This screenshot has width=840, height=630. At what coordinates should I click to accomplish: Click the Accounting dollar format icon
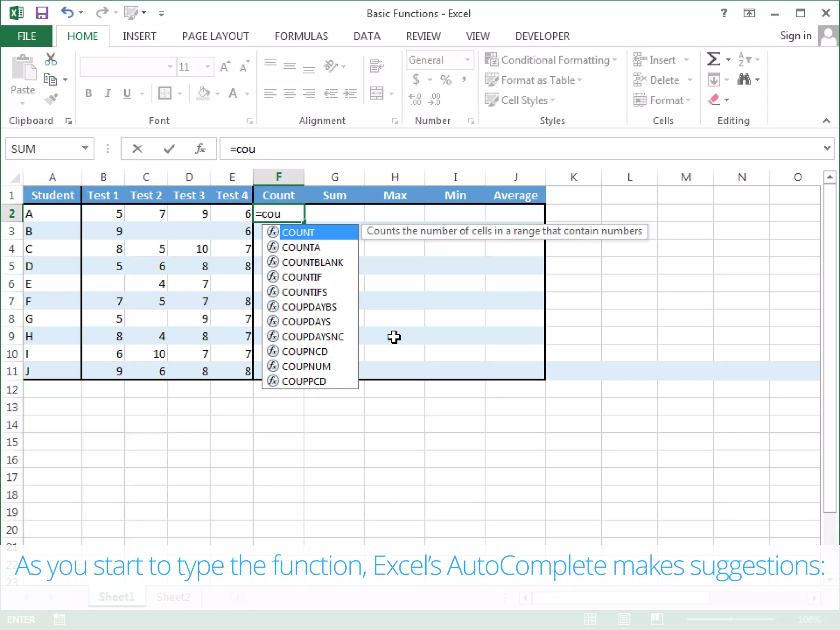[x=416, y=79]
